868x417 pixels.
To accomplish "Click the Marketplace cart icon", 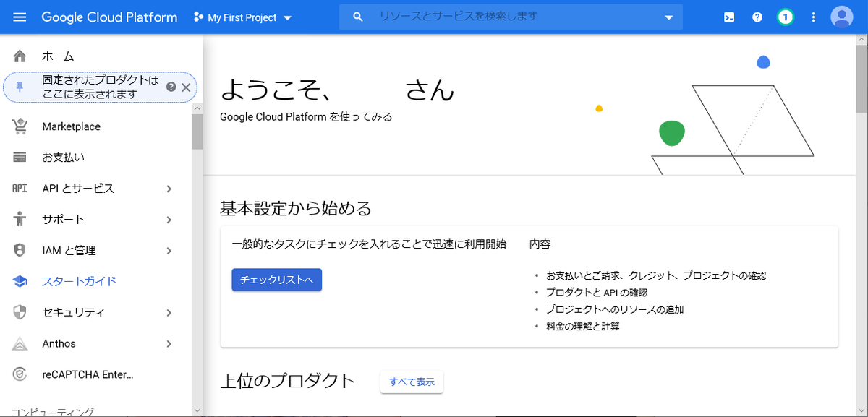I will [x=20, y=126].
